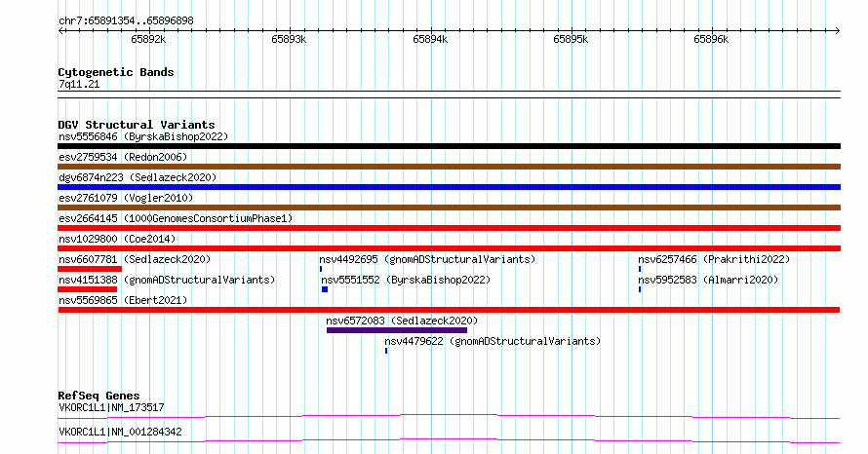Open VKORC1L1|NM_173517 gene label
The height and width of the screenshot is (454, 868).
pos(111,407)
